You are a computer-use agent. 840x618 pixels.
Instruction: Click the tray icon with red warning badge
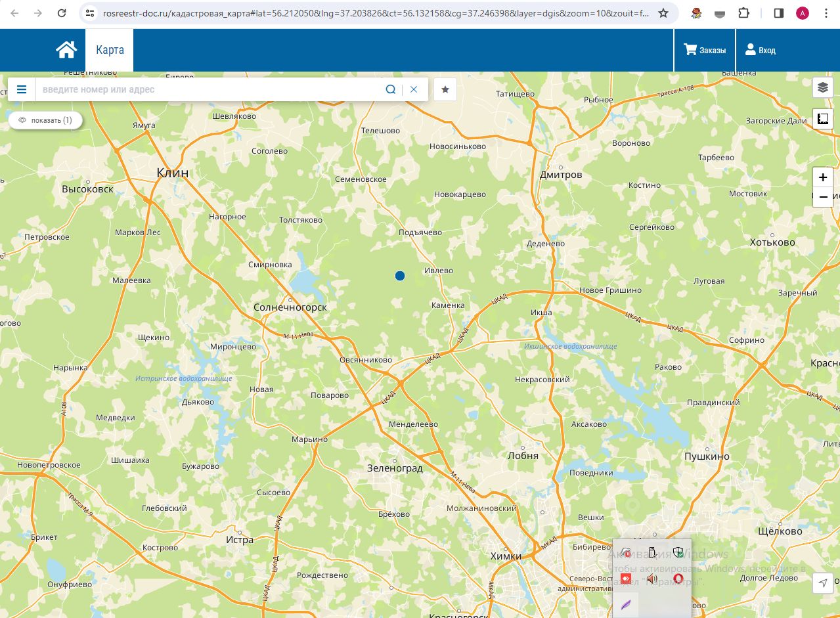click(x=626, y=552)
